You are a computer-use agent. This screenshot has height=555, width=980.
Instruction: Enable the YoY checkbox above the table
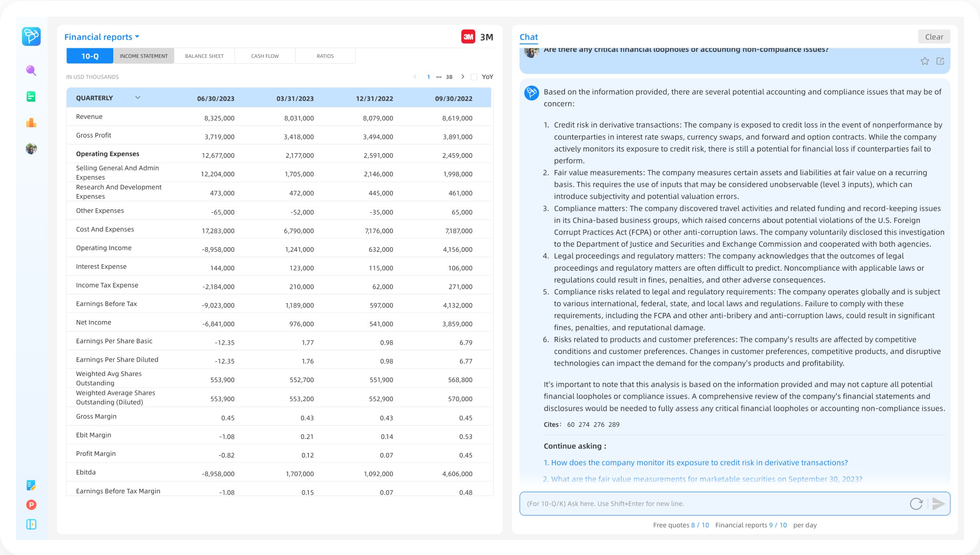pyautogui.click(x=474, y=77)
